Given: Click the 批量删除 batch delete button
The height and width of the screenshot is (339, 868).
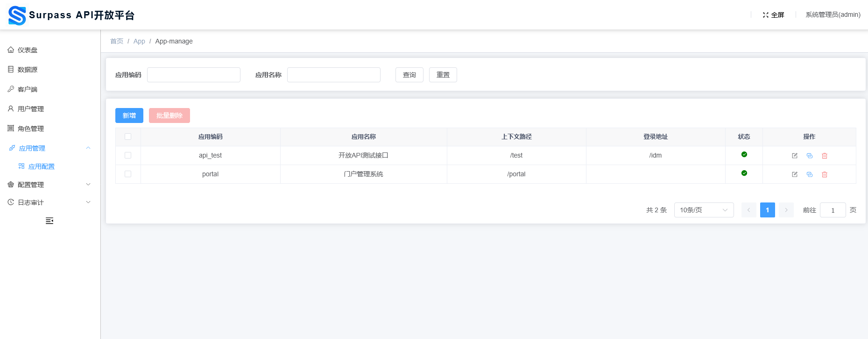Looking at the screenshot, I should point(169,115).
